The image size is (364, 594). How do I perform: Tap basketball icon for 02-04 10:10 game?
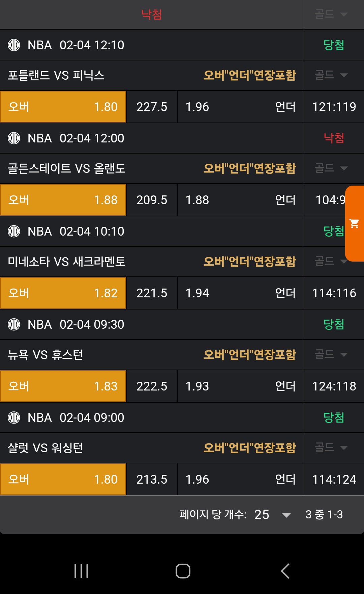click(x=14, y=231)
